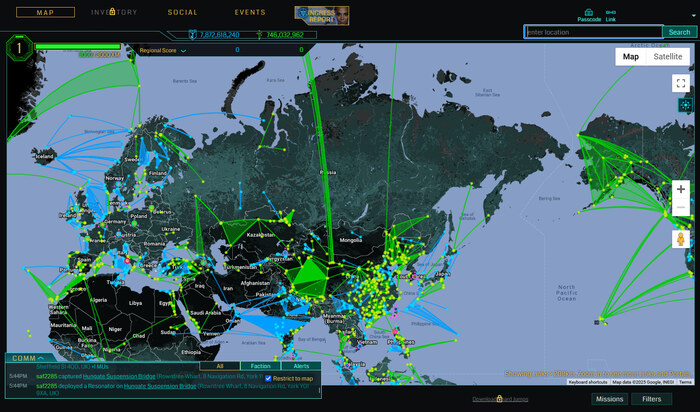This screenshot has width=700, height=412.
Task: Click the green XM energy bar
Action: click(78, 46)
